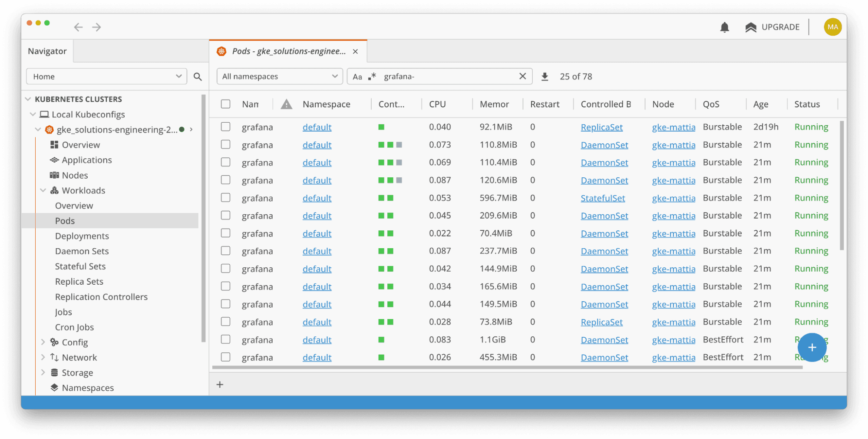The image size is (868, 439).
Task: Go forward with the right arrow
Action: (x=96, y=27)
